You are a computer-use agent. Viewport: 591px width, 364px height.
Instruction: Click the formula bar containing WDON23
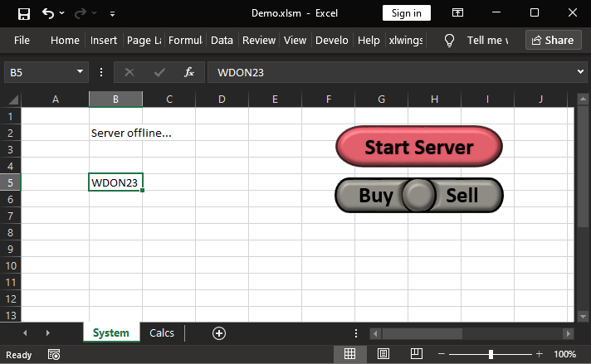391,72
